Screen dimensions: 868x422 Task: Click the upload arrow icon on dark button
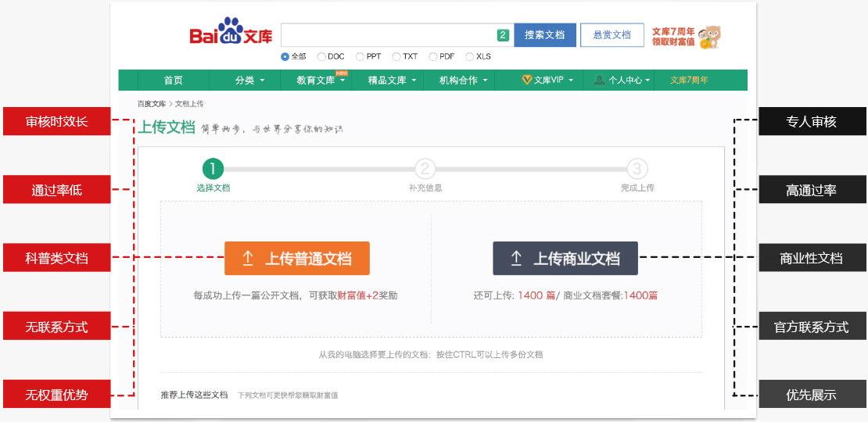point(516,259)
